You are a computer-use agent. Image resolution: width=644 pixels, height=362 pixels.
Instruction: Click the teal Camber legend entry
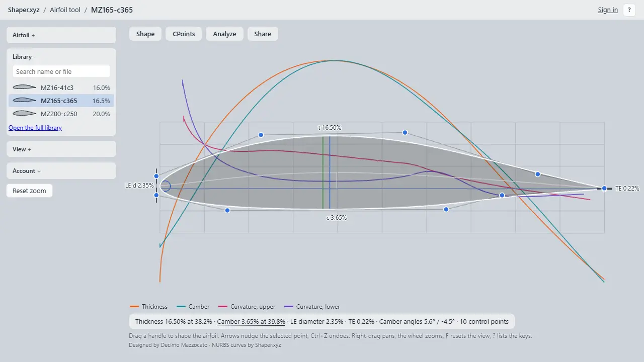pos(193,307)
